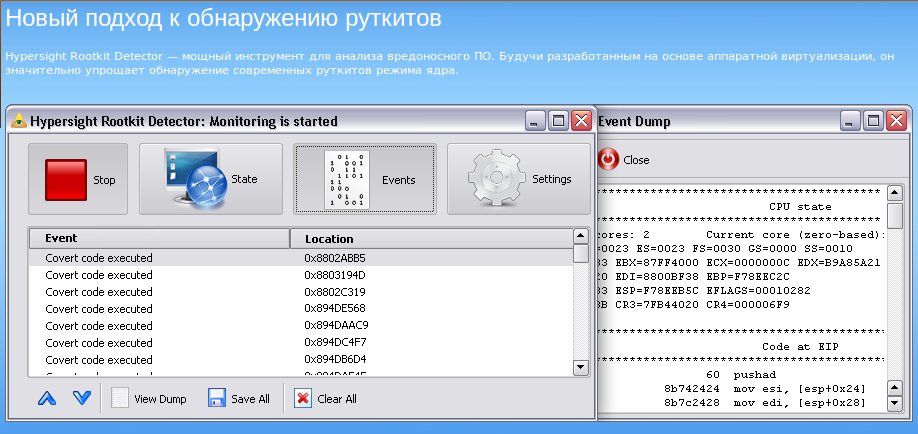Minimize the Event Dump window
The width and height of the screenshot is (918, 434).
pyautogui.click(x=849, y=121)
